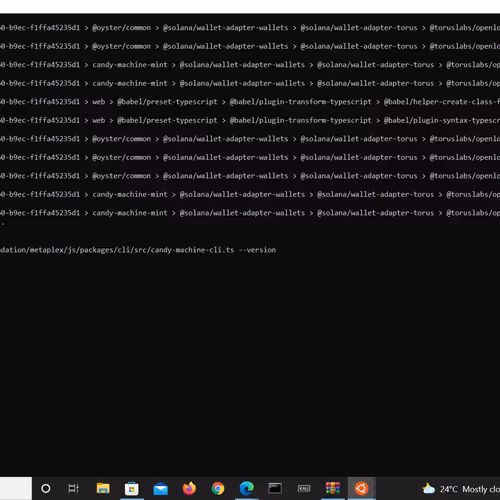
Task: Click empty terminal area below command
Action: [250, 363]
